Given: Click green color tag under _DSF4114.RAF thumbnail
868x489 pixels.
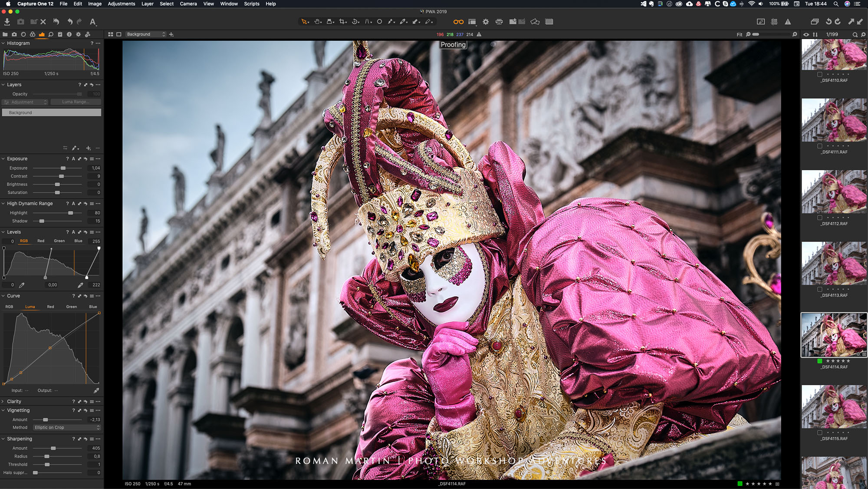Looking at the screenshot, I should [x=820, y=361].
